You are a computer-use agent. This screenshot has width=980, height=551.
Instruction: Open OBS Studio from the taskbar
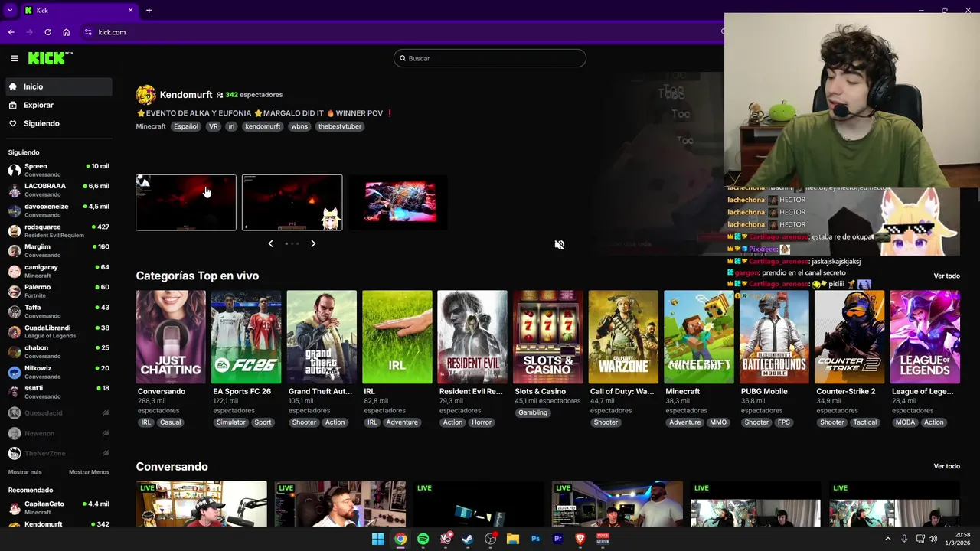(491, 539)
